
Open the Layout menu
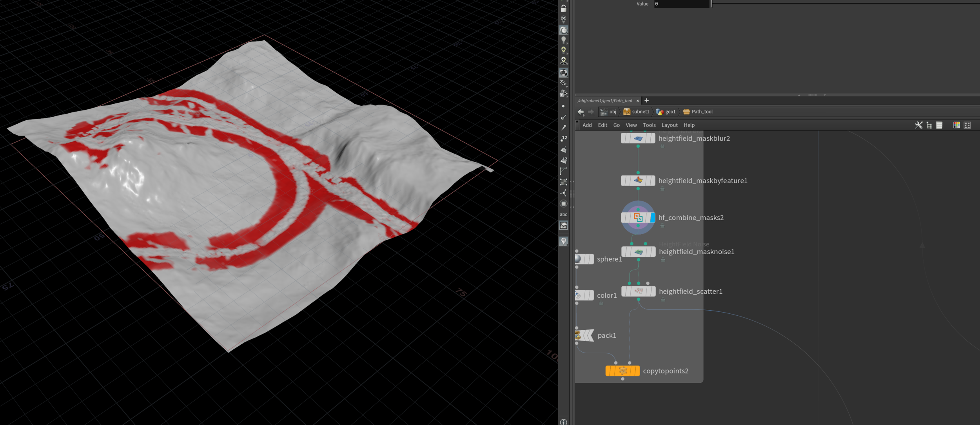click(669, 125)
